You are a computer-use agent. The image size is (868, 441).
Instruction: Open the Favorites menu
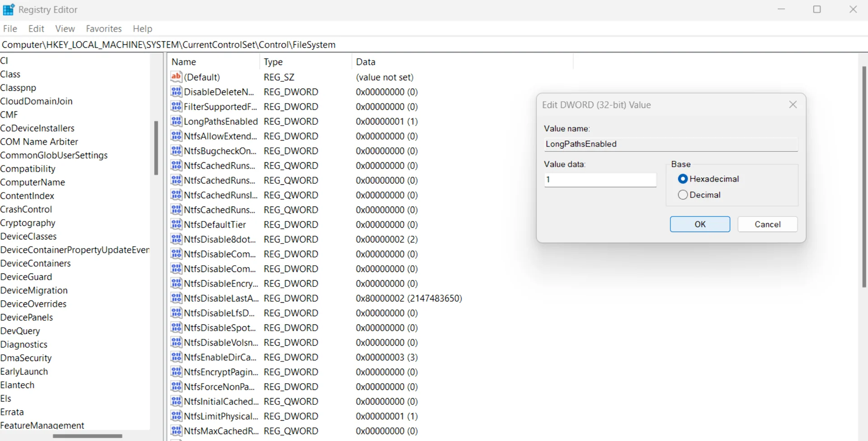[x=104, y=29]
